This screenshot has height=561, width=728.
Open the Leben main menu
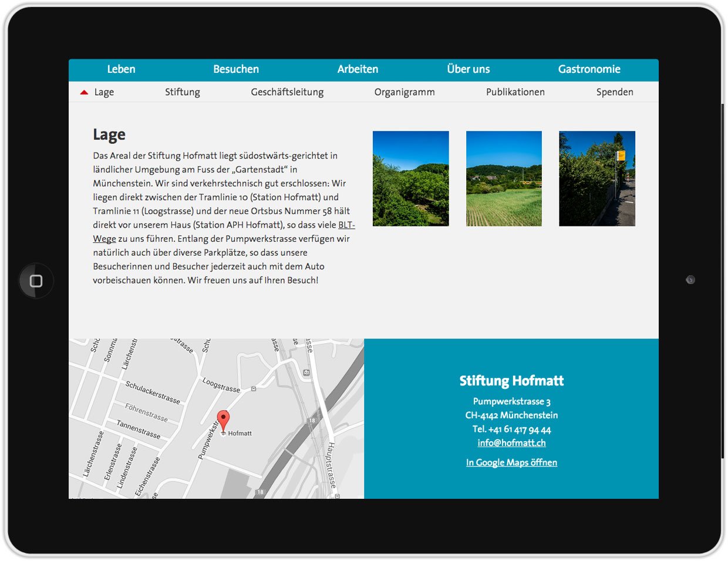[x=121, y=69]
